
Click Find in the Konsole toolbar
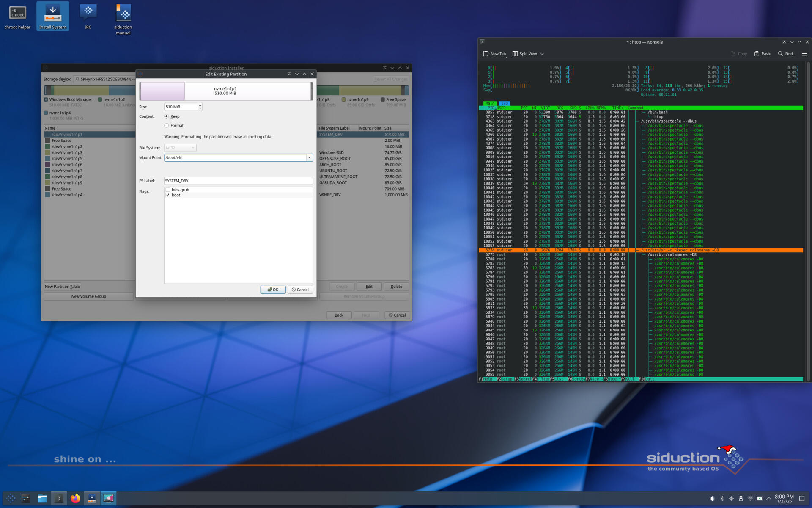click(787, 54)
